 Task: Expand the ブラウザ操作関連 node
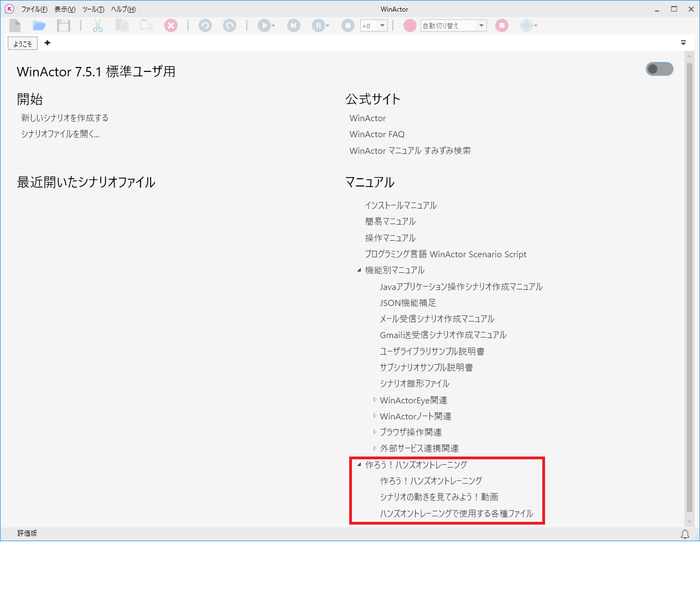coord(375,432)
